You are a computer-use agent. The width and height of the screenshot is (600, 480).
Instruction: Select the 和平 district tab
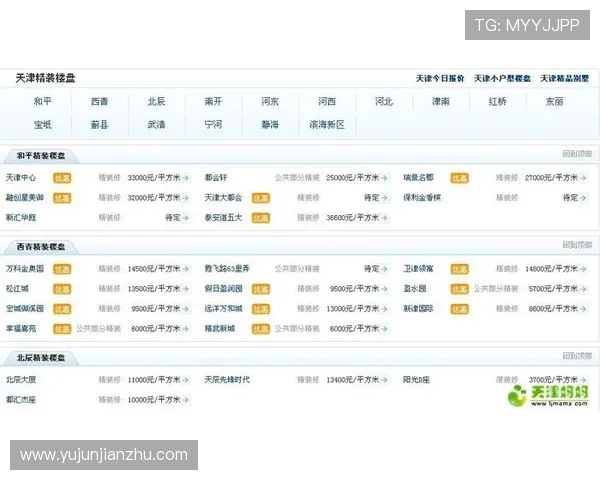[42, 101]
